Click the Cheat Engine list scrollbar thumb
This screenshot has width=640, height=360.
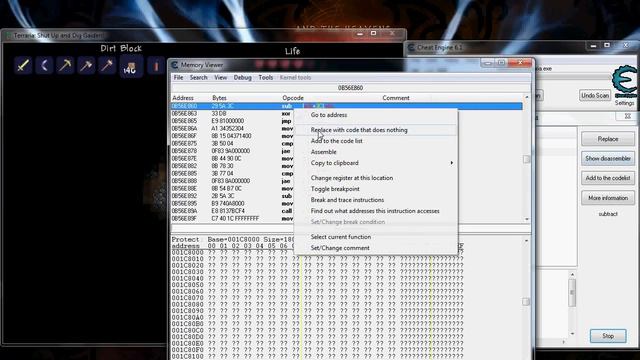572,293
